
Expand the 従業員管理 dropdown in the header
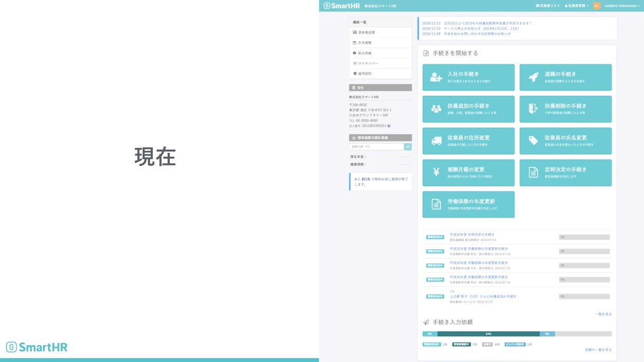point(577,6)
